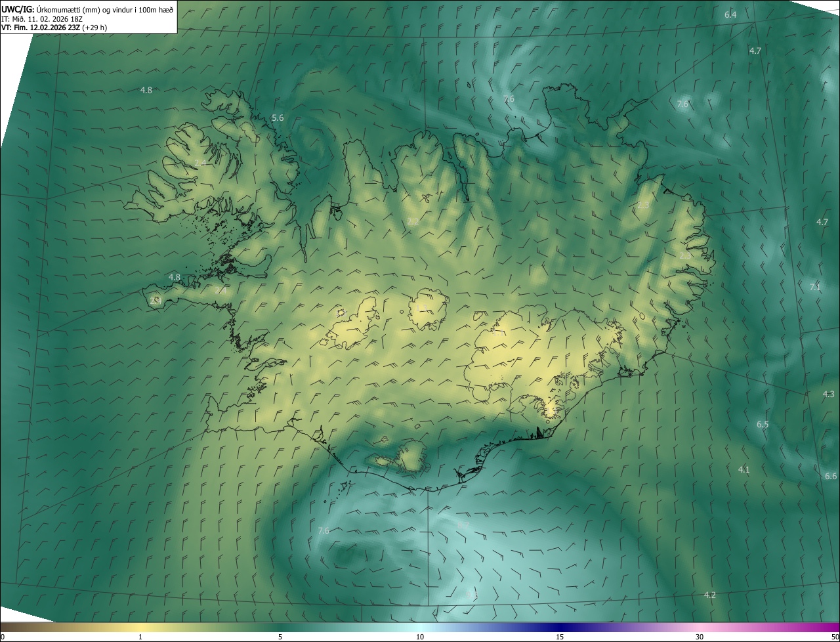The width and height of the screenshot is (840, 642).
Task: Click the 6.4 value label
Action: 730,14
